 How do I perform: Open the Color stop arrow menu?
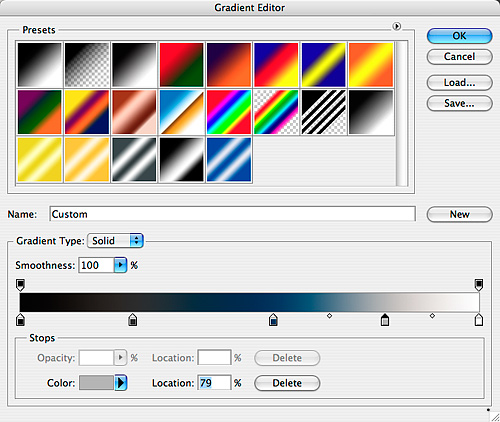[x=121, y=383]
